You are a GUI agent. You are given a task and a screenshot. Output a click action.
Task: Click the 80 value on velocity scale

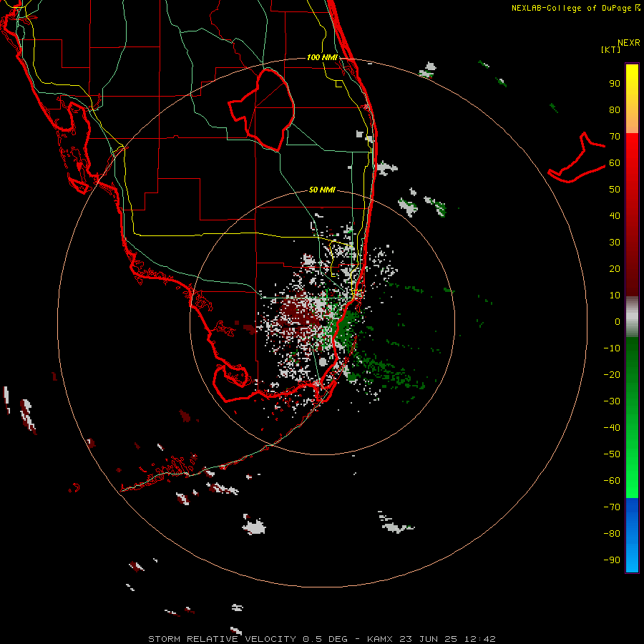click(615, 109)
